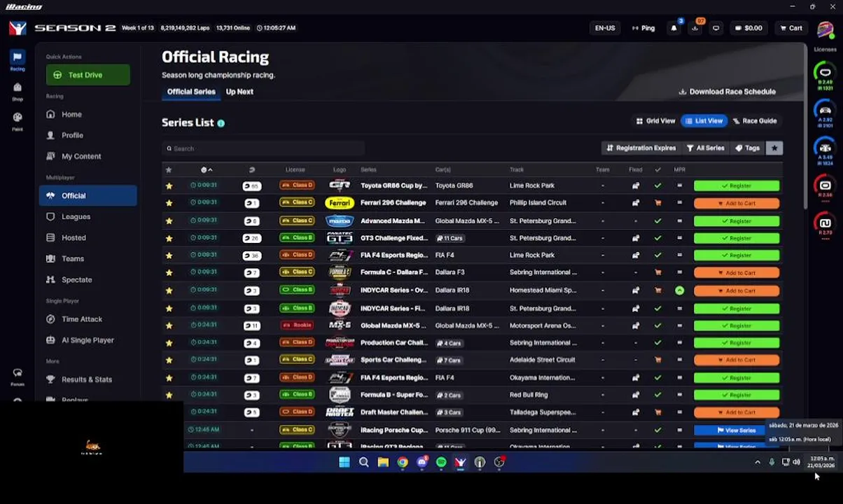
Task: Sort by the License column header
Action: tap(295, 169)
